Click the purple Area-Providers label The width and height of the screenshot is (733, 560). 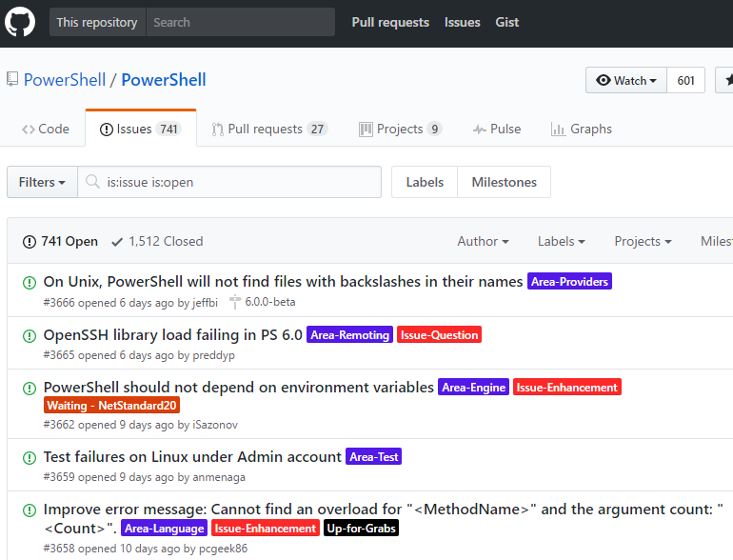[569, 282]
